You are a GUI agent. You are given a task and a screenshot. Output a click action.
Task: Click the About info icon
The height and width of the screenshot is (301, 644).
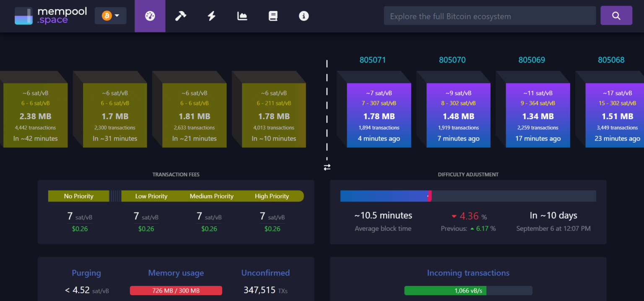(304, 16)
